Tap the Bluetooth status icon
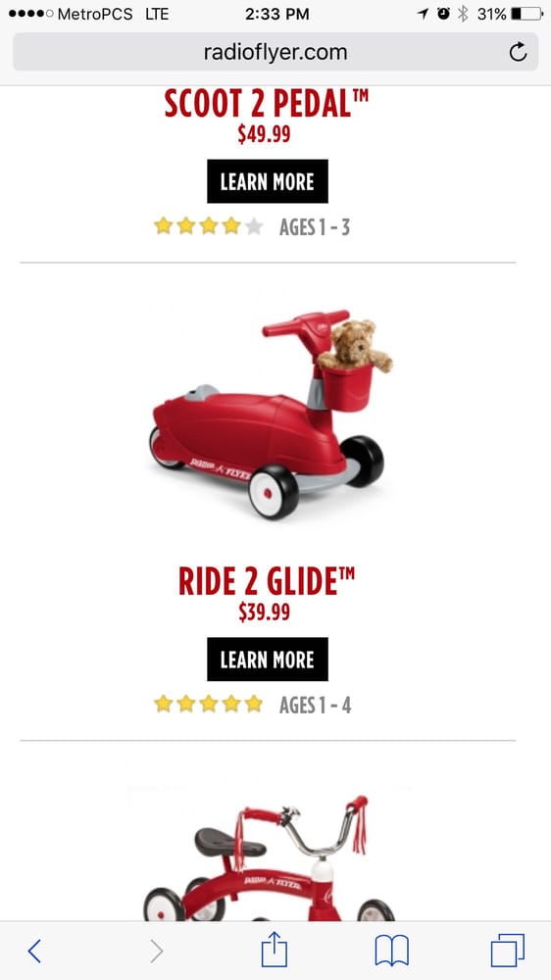The width and height of the screenshot is (551, 980). coord(463,14)
